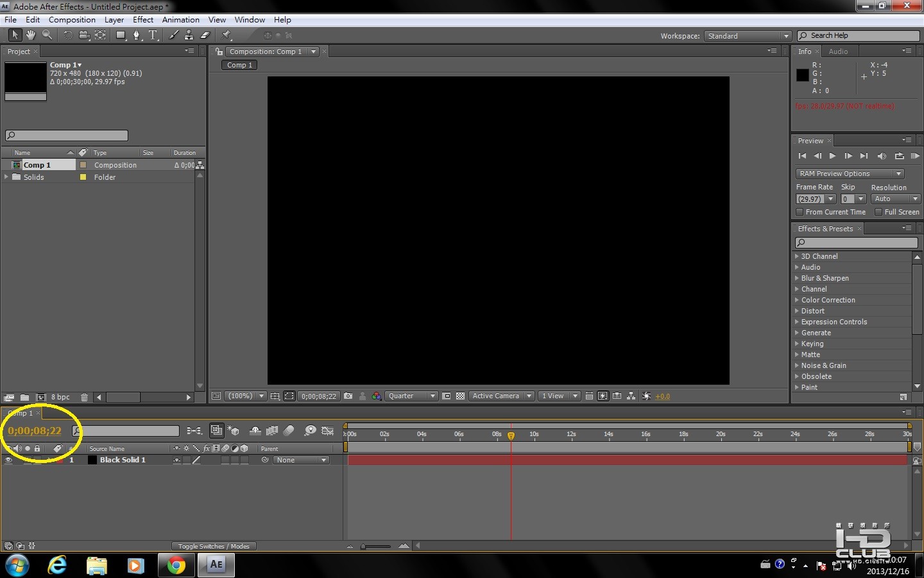Open 1 View layout dropdown
Viewport: 924px width, 578px height.
coord(559,396)
